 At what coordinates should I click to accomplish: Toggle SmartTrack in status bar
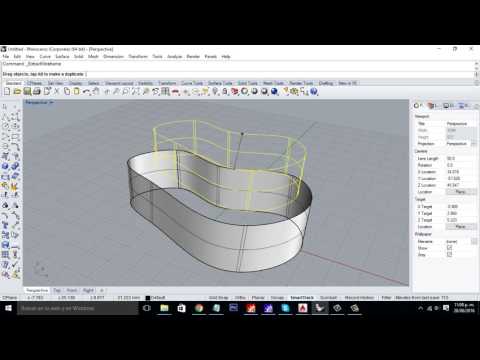302,297
